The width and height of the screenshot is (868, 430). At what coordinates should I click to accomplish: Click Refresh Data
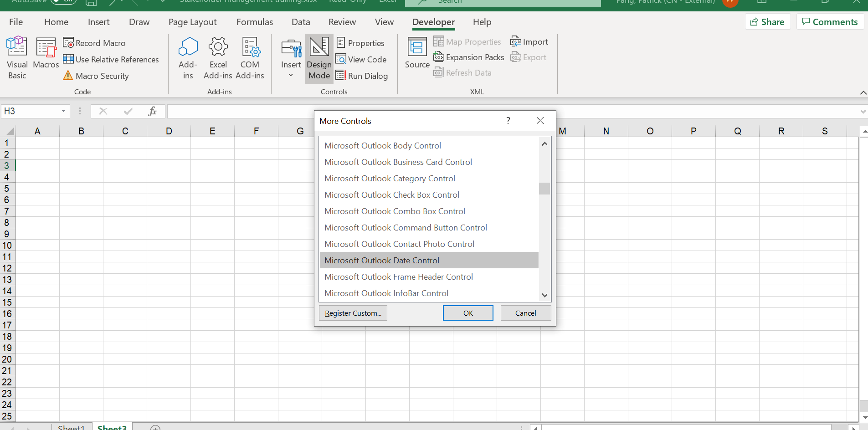(x=462, y=72)
